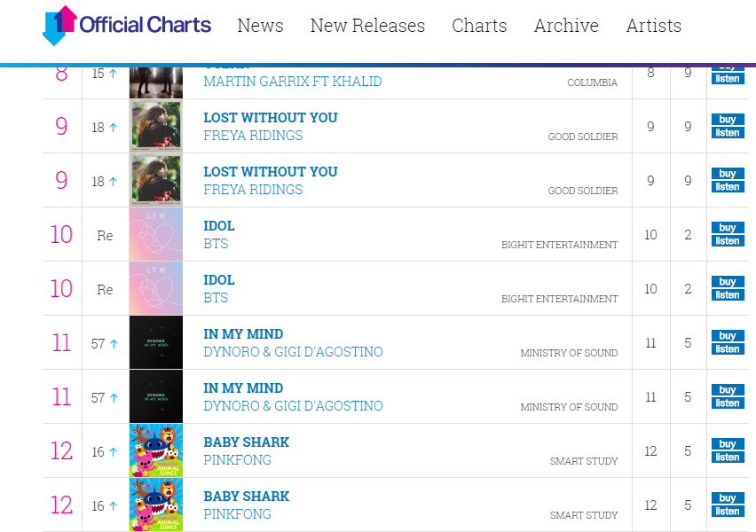
Task: Go to the New Releases section
Action: pyautogui.click(x=367, y=26)
